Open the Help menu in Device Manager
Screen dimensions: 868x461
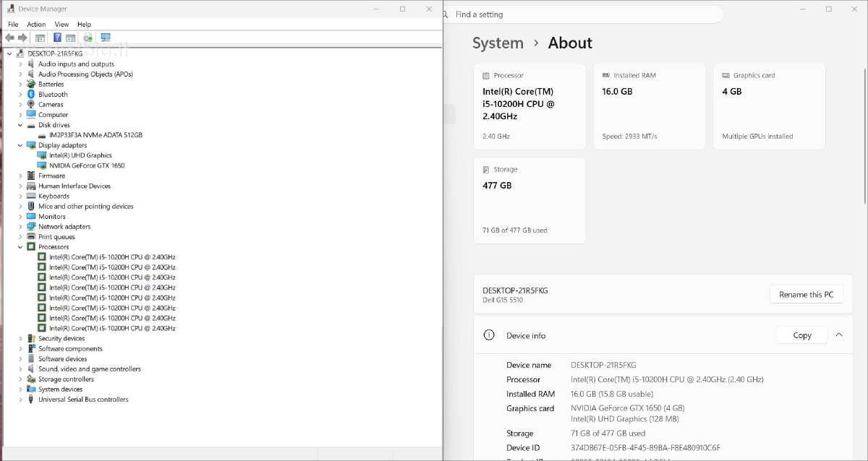(84, 24)
